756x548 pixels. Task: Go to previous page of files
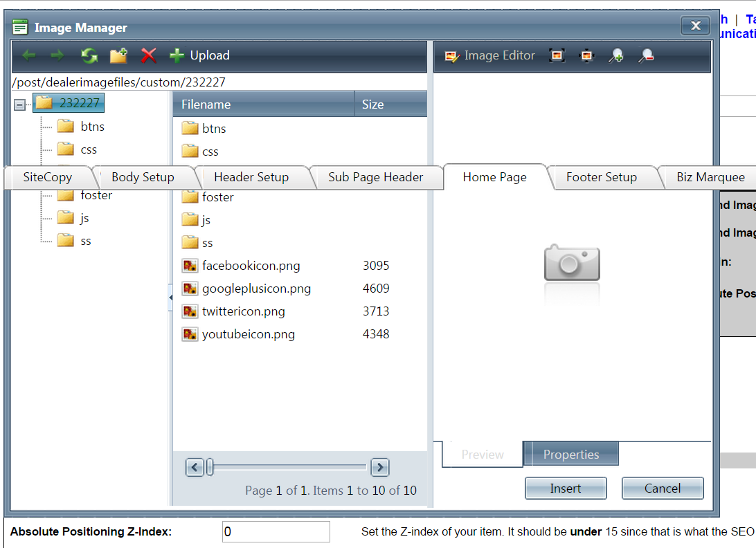point(195,467)
